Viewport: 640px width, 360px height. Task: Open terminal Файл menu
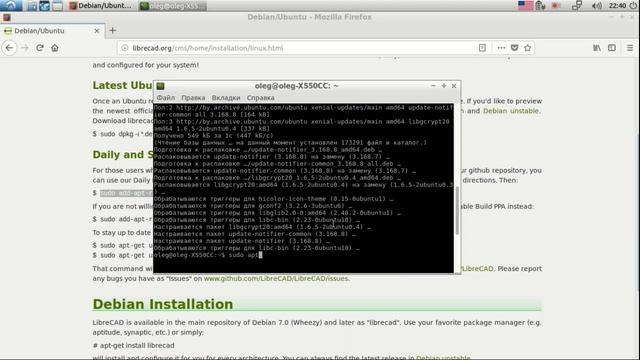pos(166,98)
